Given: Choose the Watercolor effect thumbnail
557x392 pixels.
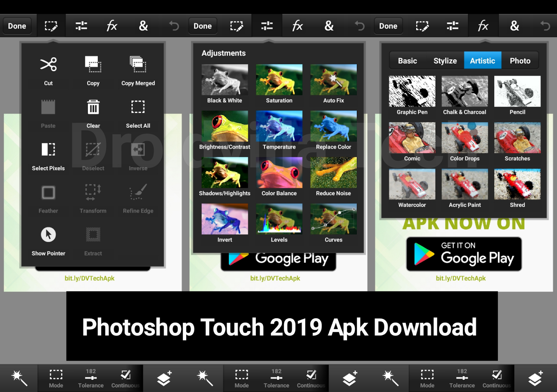Looking at the screenshot, I should pyautogui.click(x=412, y=184).
